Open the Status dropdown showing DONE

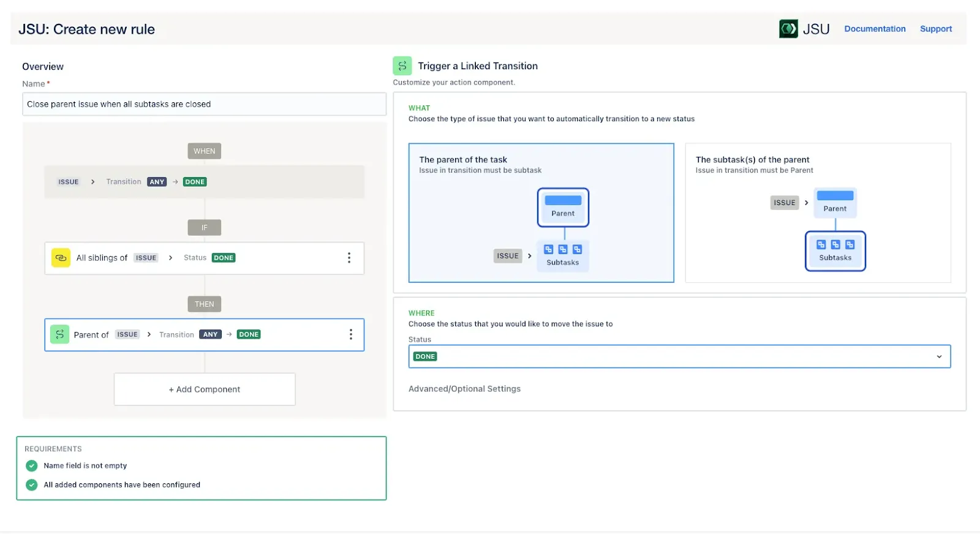[680, 356]
